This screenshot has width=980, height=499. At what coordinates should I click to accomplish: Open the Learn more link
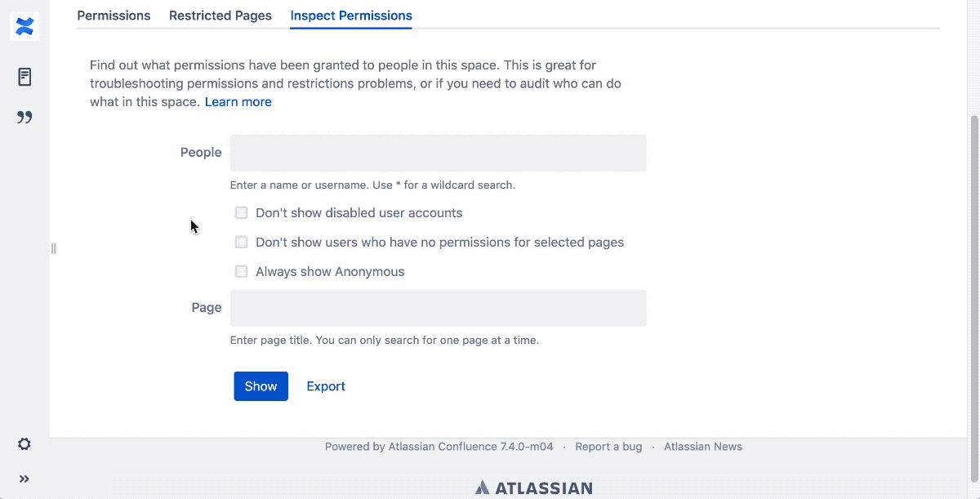click(238, 102)
